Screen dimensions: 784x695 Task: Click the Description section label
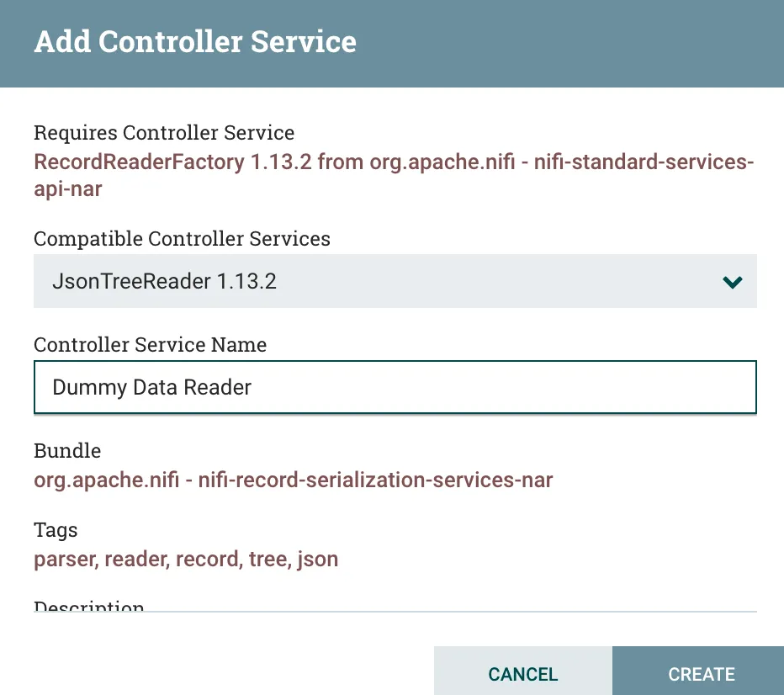pos(88,604)
